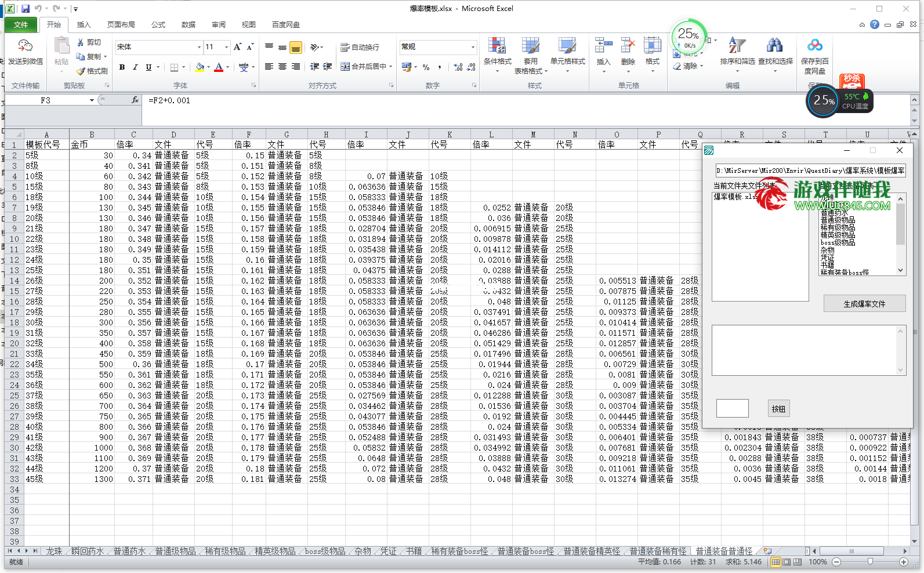Apply the red font color
The width and height of the screenshot is (924, 573).
219,67
